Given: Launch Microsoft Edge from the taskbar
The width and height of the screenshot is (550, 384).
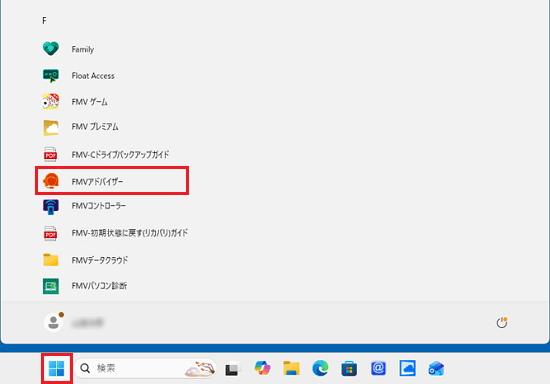Looking at the screenshot, I should (320, 368).
